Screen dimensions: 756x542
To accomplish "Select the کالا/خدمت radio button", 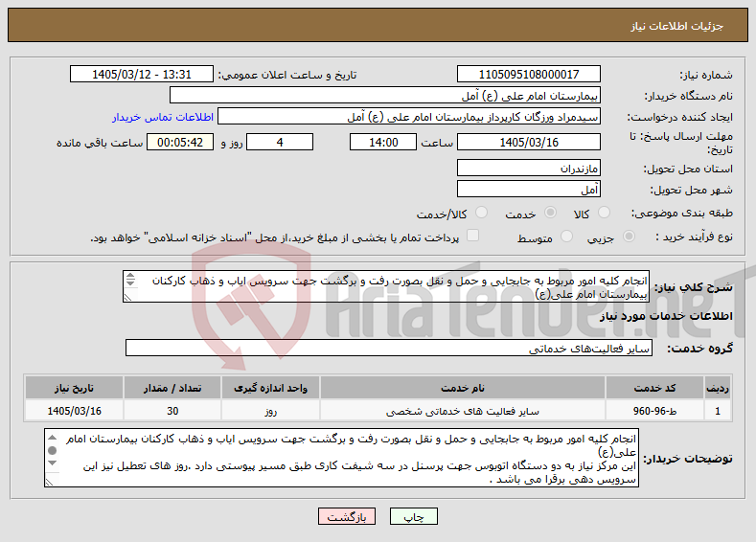I will [x=481, y=213].
